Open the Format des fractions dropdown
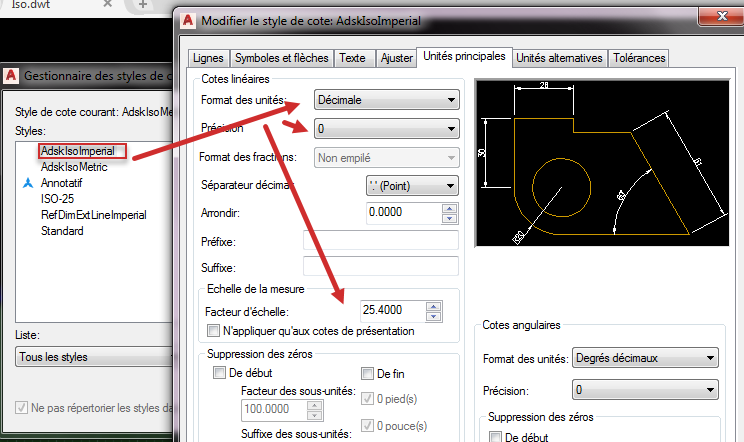This screenshot has width=744, height=442. 387,157
